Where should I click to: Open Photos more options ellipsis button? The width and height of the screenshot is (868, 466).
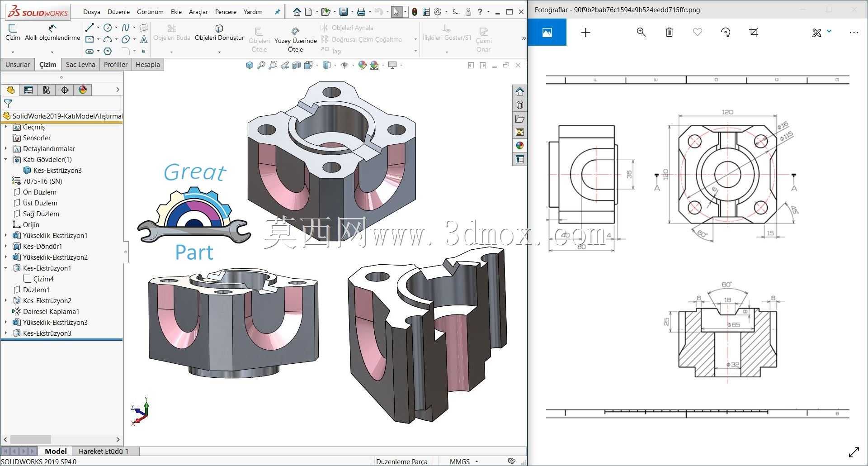(854, 32)
